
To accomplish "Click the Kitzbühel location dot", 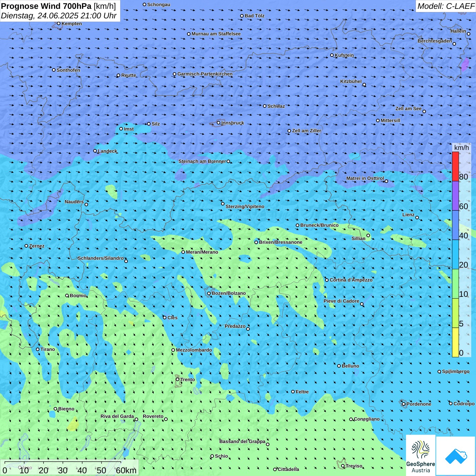I will [x=364, y=85].
